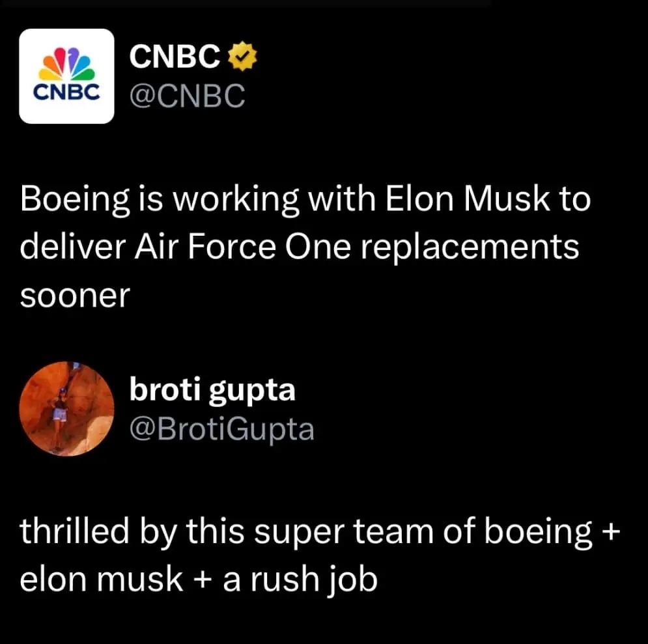This screenshot has height=644, width=648.
Task: Click the CNBC peacock logo avatar
Action: (66, 76)
